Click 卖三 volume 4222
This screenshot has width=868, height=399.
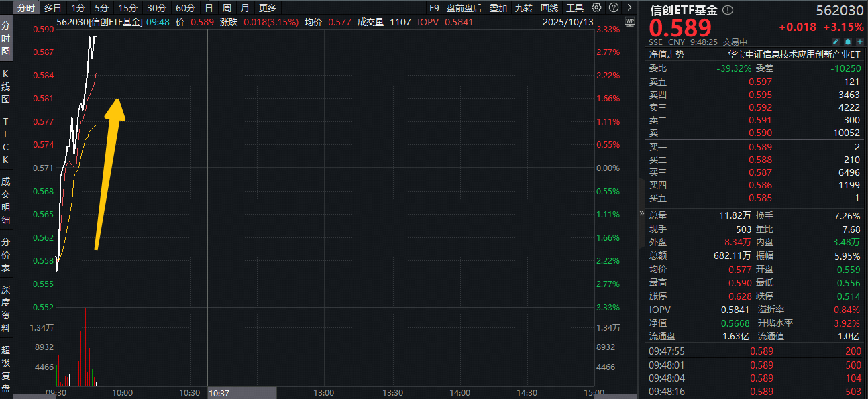tap(849, 107)
